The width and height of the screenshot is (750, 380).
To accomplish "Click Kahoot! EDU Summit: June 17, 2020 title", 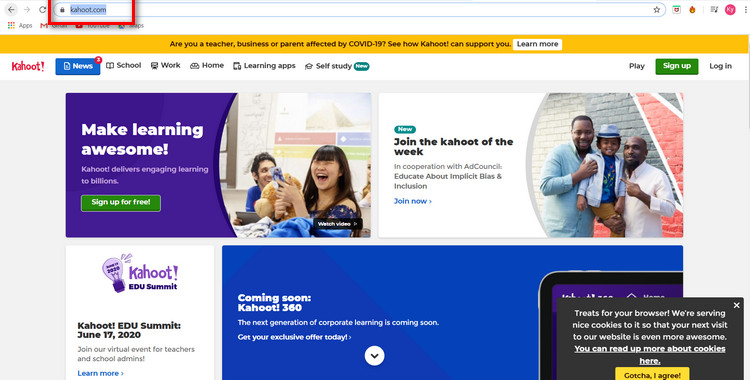I will (x=129, y=330).
